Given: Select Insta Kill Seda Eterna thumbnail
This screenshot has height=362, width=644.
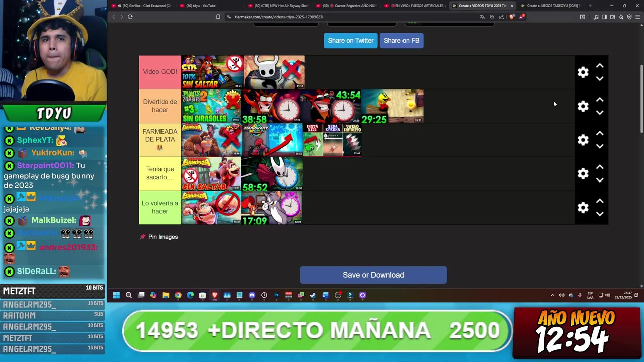Looking at the screenshot, I should 332,140.
